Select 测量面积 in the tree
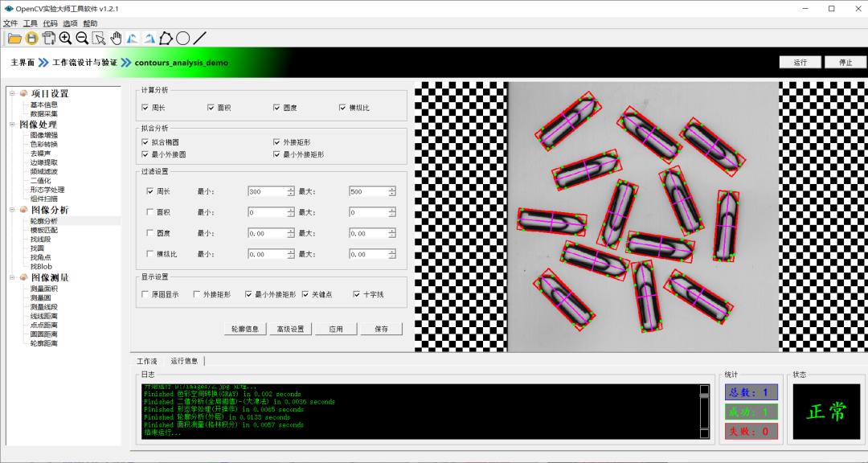The width and height of the screenshot is (868, 463). [44, 289]
